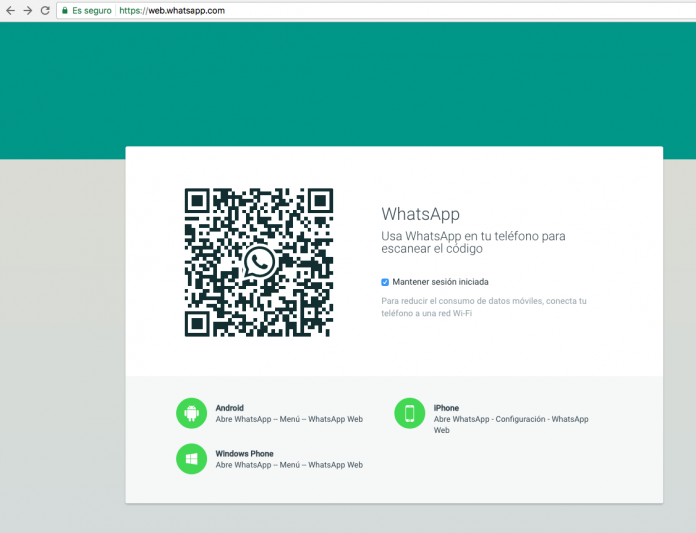Click the browser forward arrow

(x=27, y=10)
